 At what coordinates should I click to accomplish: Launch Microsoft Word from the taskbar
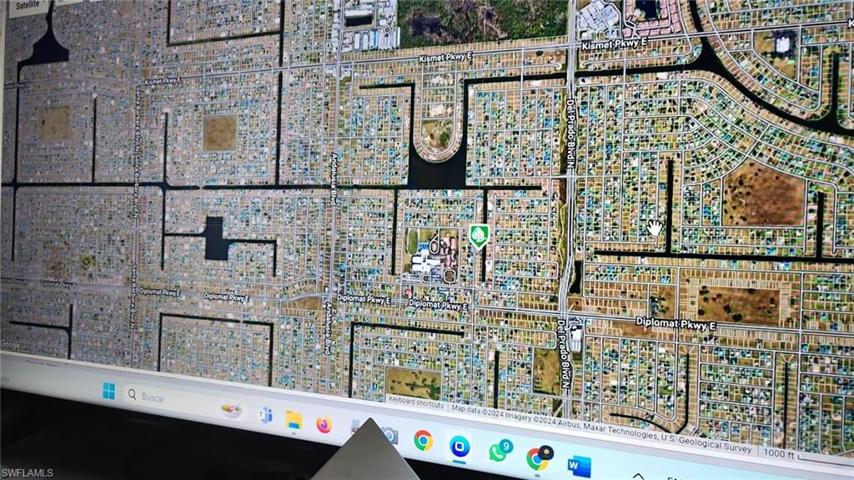coord(579,466)
